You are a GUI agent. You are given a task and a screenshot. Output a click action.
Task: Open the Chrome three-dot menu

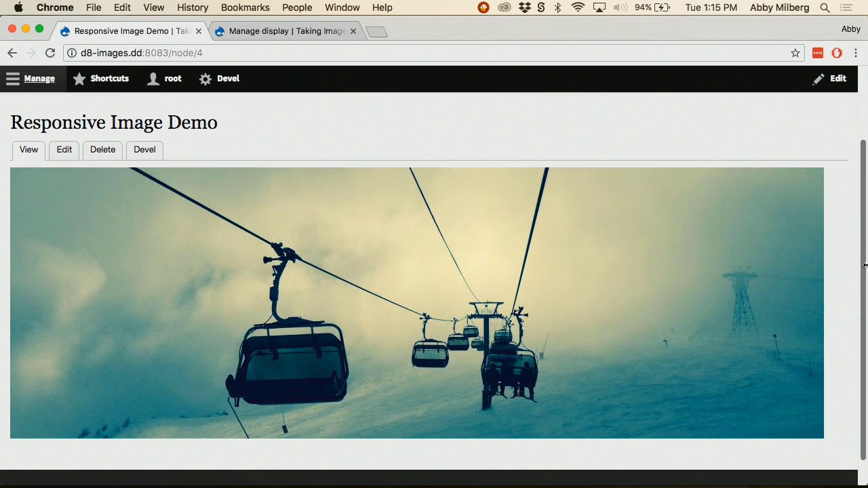coord(856,53)
